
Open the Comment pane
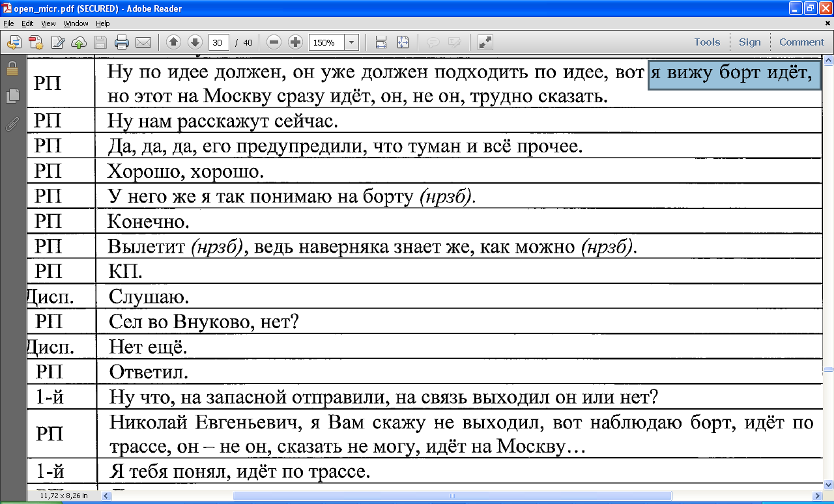pyautogui.click(x=801, y=42)
